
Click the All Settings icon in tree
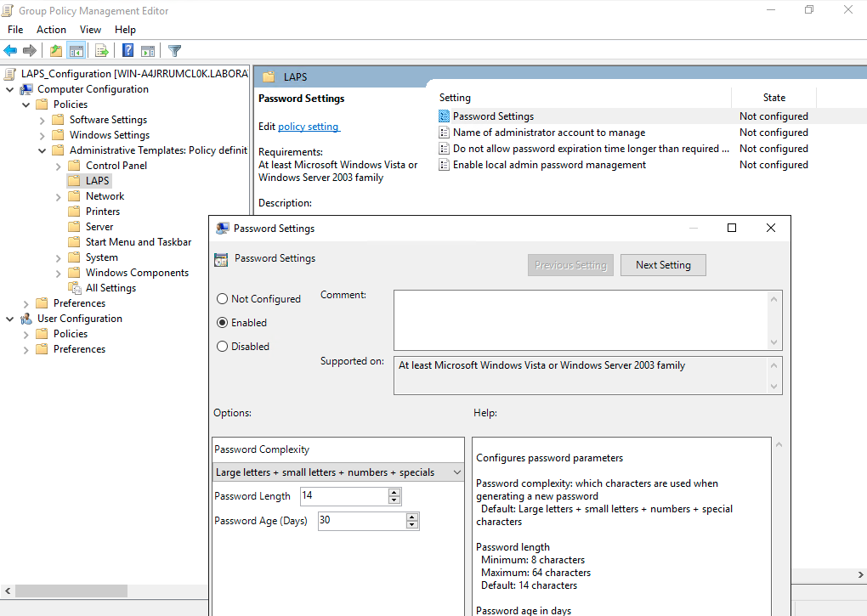[75, 288]
